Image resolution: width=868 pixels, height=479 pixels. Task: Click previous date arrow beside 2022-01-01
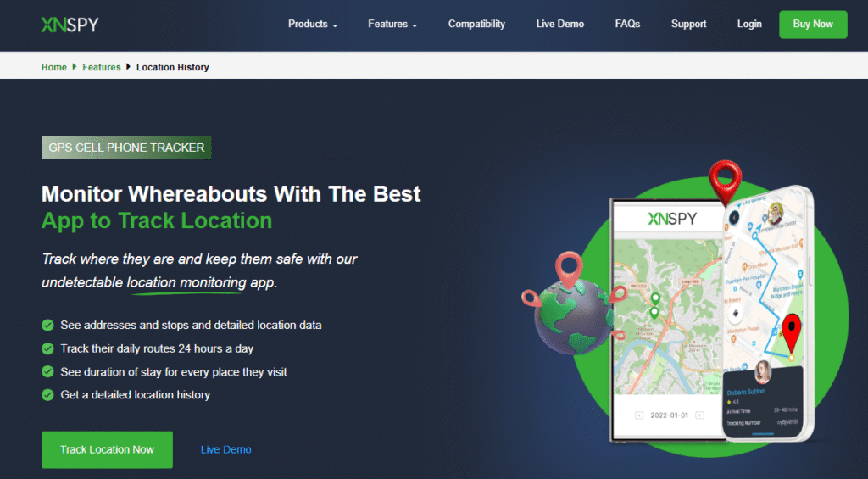coord(639,415)
